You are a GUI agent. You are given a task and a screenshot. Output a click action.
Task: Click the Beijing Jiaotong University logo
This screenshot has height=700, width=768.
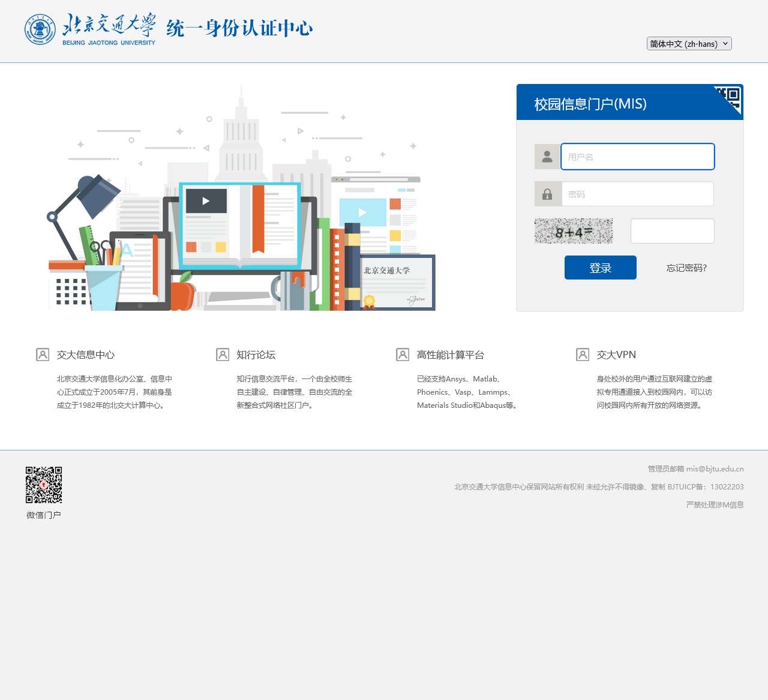tap(90, 29)
